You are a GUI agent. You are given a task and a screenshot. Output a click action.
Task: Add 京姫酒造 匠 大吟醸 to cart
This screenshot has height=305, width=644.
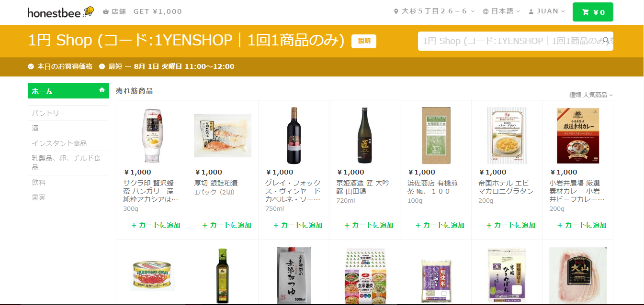369,225
